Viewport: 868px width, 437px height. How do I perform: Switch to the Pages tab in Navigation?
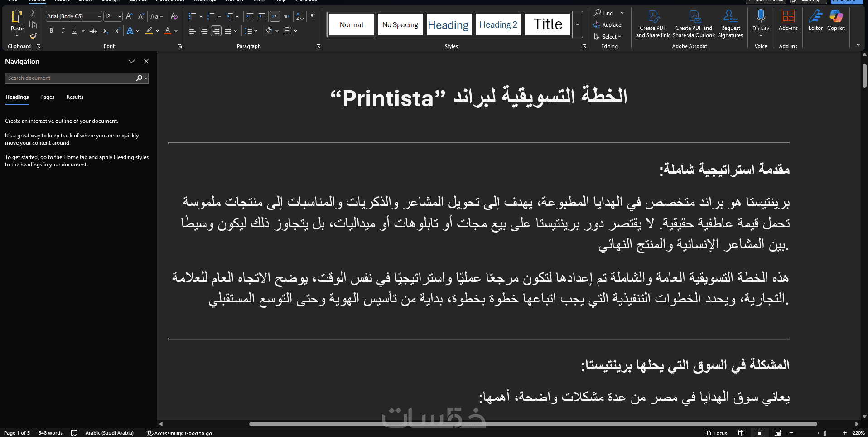[x=47, y=97]
